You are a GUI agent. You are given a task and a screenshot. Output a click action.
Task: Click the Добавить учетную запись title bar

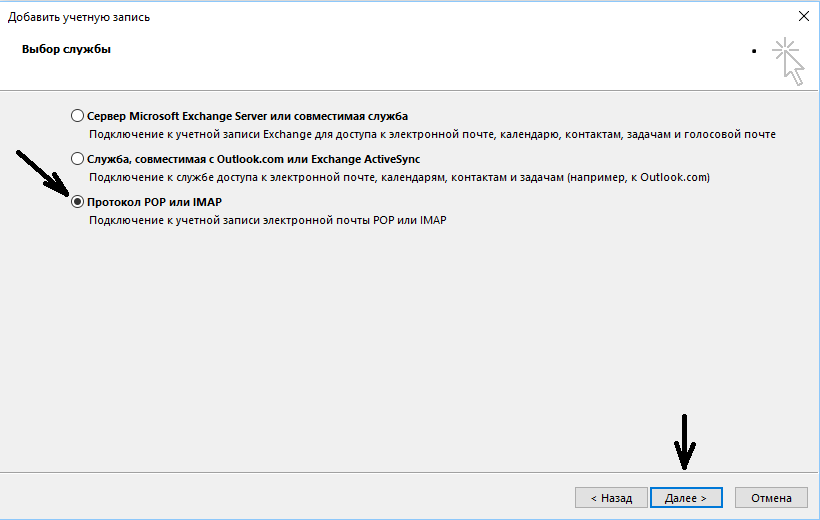pyautogui.click(x=300, y=17)
